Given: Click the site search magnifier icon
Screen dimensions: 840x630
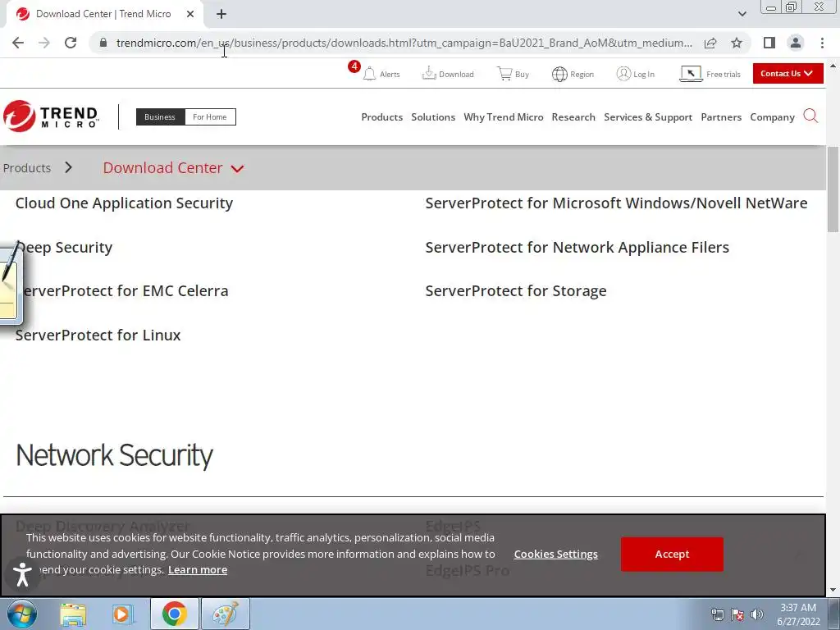Looking at the screenshot, I should point(810,116).
